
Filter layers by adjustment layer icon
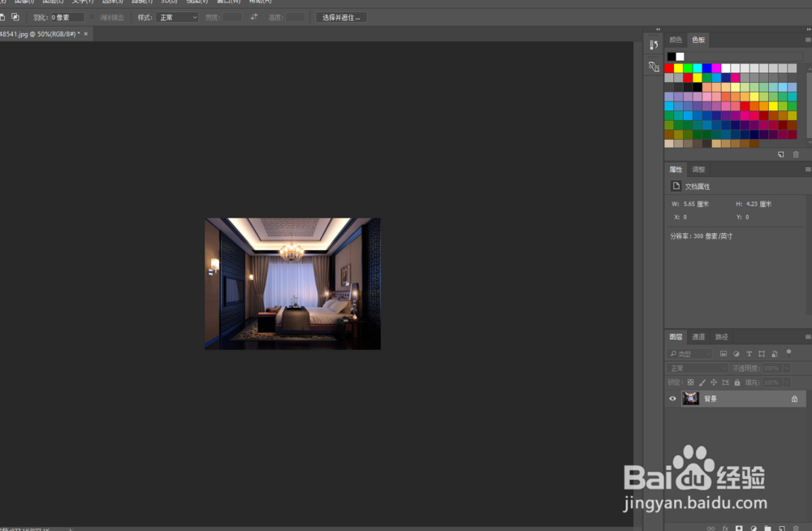tap(736, 354)
